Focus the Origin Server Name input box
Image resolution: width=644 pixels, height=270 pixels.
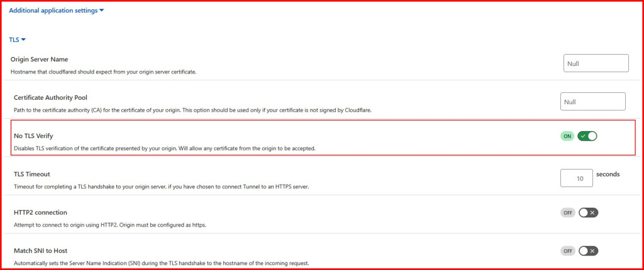[x=596, y=63]
